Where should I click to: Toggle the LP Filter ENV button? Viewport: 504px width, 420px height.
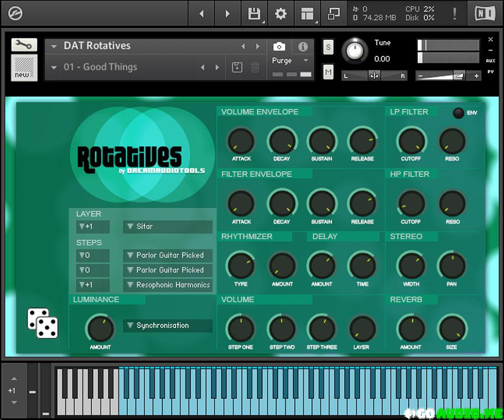tap(458, 113)
